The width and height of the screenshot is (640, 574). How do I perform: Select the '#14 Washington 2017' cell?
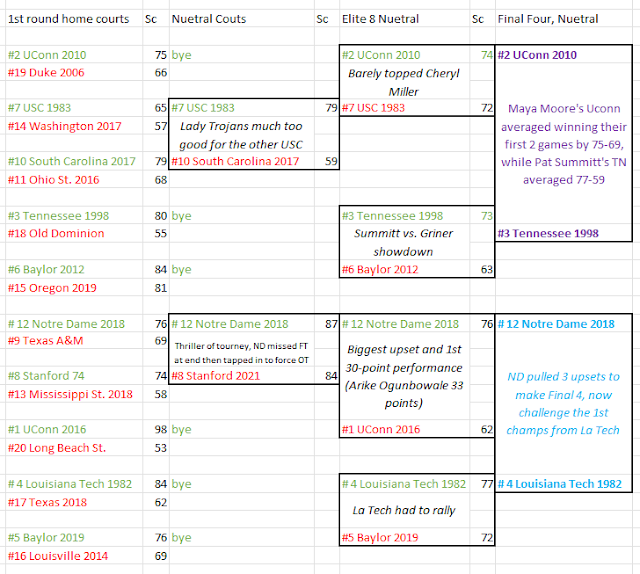click(x=74, y=126)
